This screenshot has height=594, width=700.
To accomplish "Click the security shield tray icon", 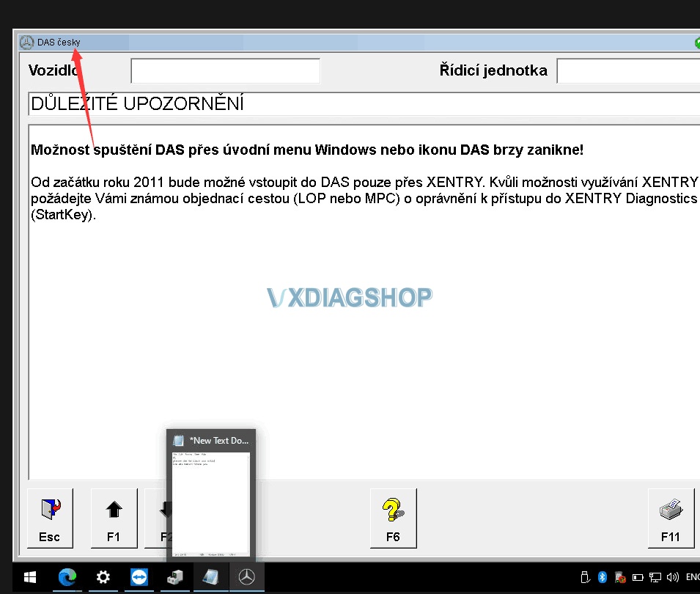I will (620, 577).
